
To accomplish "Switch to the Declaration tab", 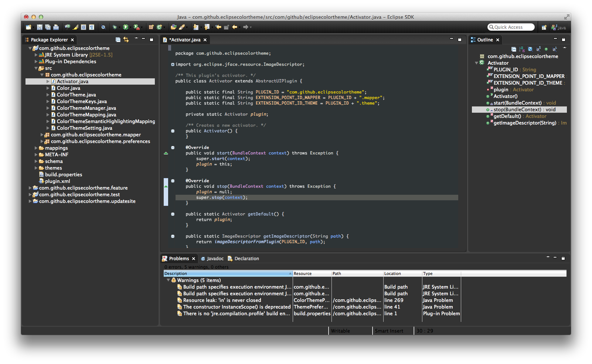I will 244,259.
